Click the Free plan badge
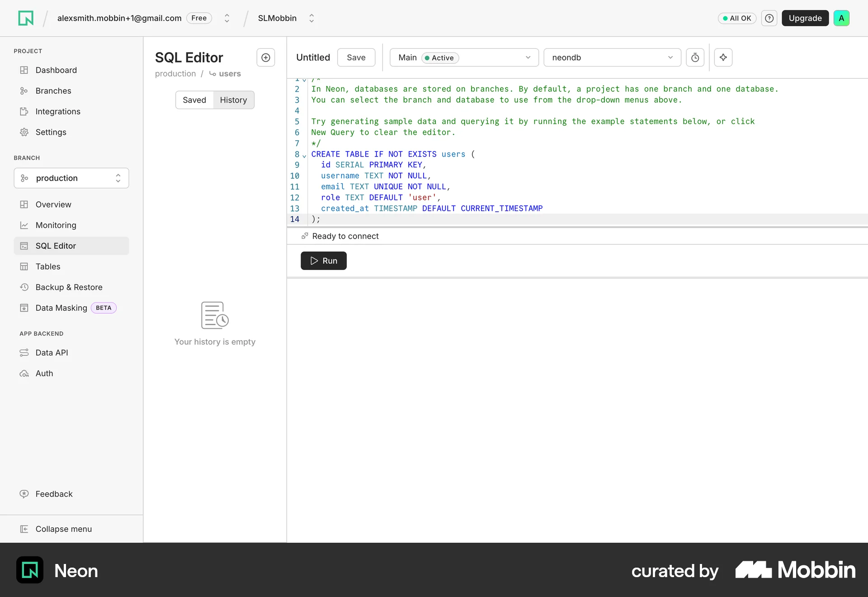 pos(199,18)
